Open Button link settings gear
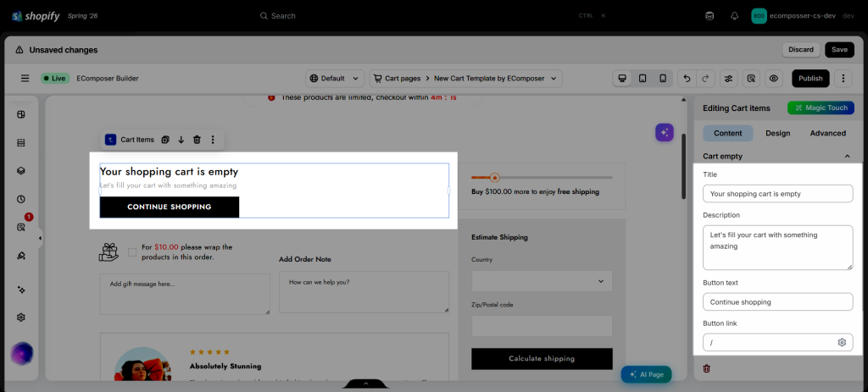The height and width of the screenshot is (392, 868). pyautogui.click(x=842, y=343)
